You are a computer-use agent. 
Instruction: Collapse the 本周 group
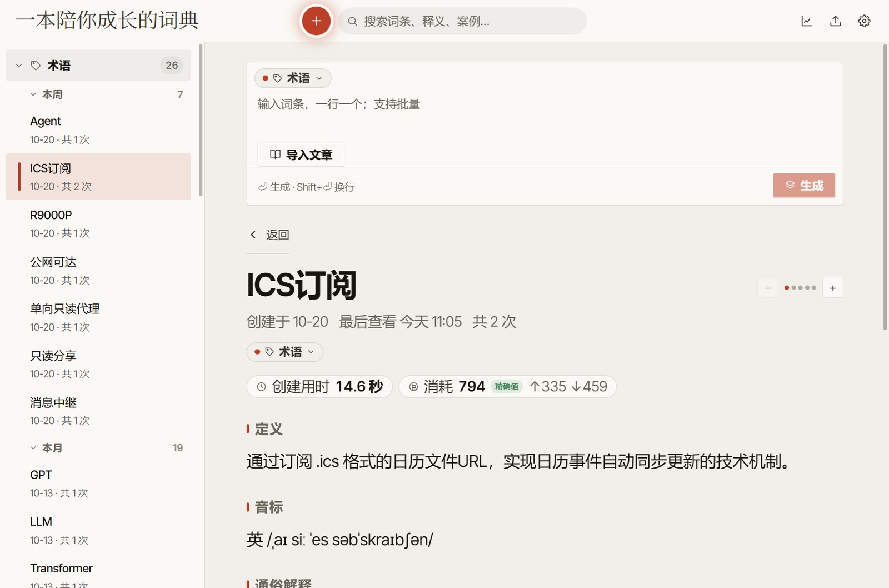(x=33, y=94)
